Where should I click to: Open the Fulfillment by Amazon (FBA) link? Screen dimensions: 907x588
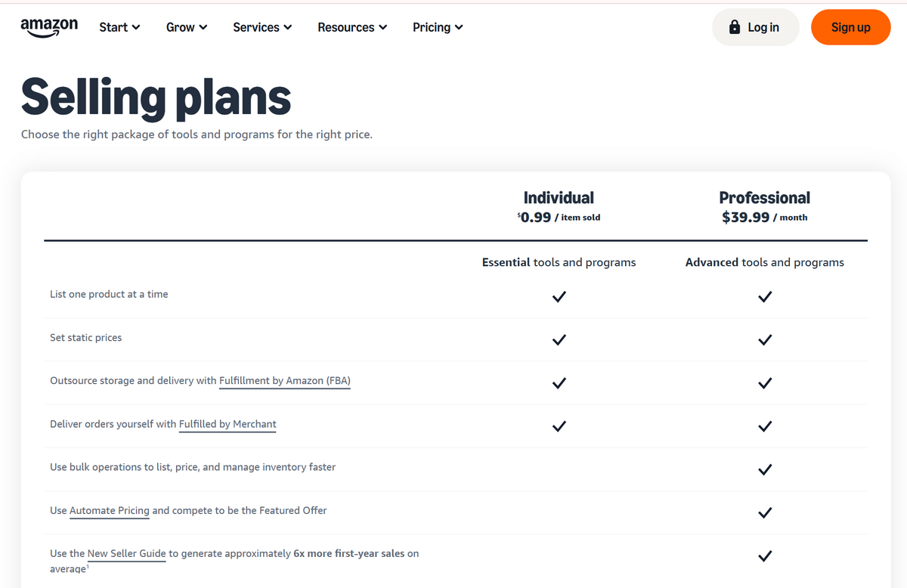tap(285, 381)
